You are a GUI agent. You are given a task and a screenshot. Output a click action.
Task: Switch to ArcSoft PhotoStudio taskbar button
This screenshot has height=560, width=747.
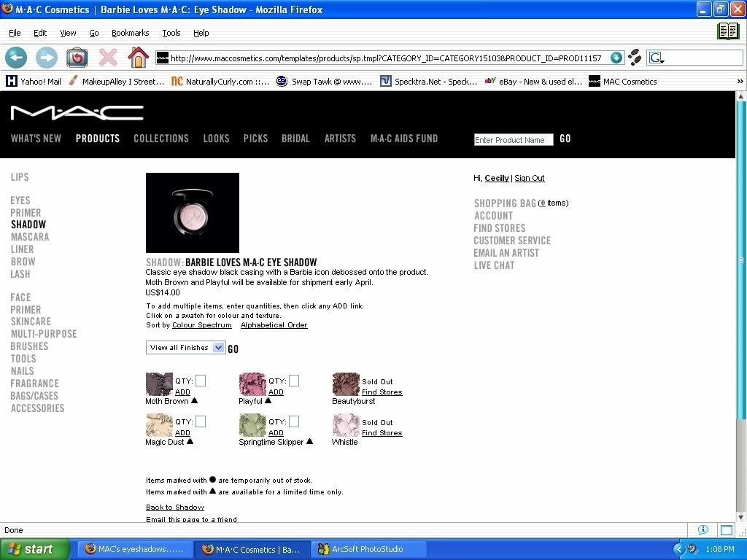368,549
